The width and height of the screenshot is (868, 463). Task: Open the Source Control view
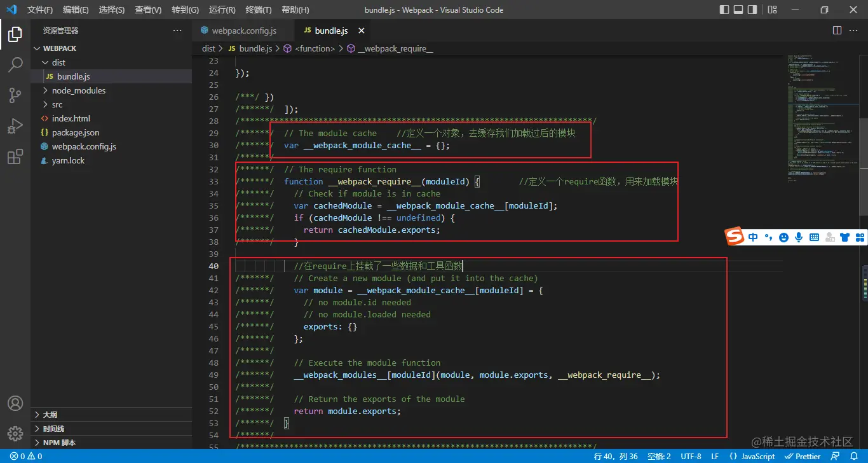(15, 95)
